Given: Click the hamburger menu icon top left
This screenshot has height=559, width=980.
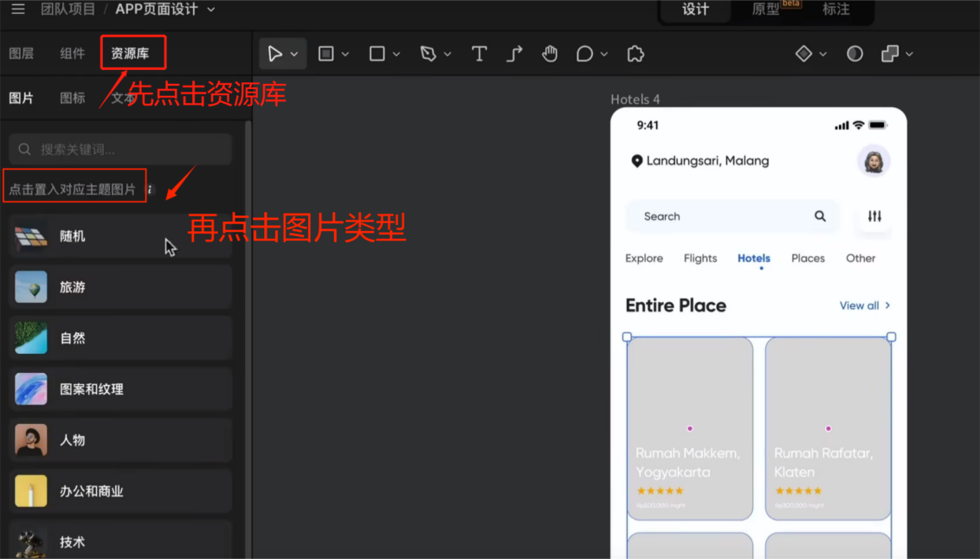Looking at the screenshot, I should pos(17,10).
